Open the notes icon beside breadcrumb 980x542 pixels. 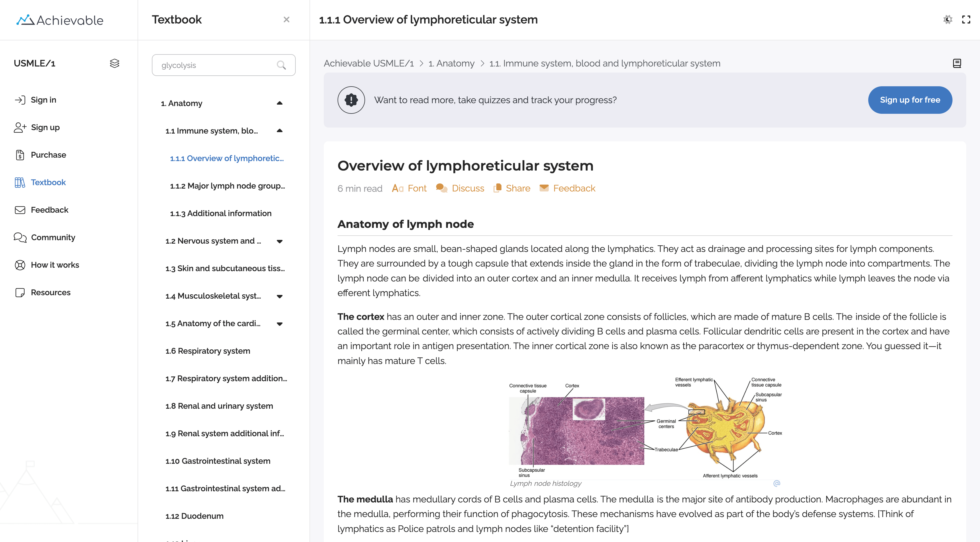coord(957,63)
